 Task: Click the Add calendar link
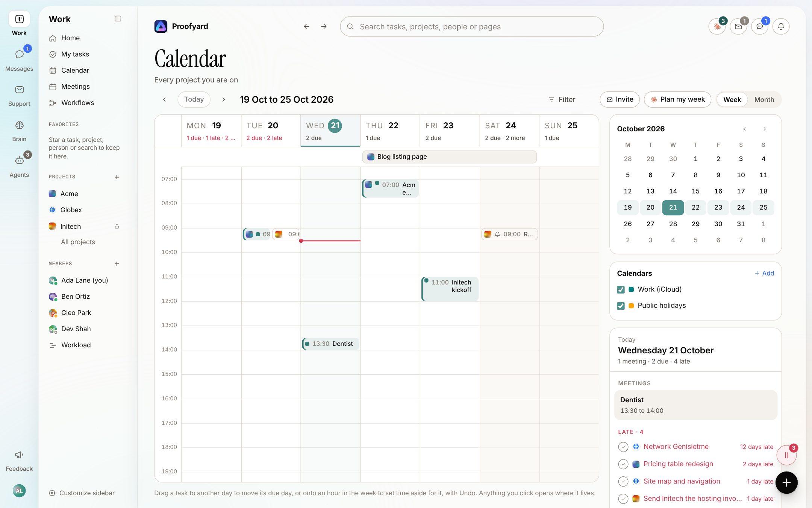click(x=764, y=274)
